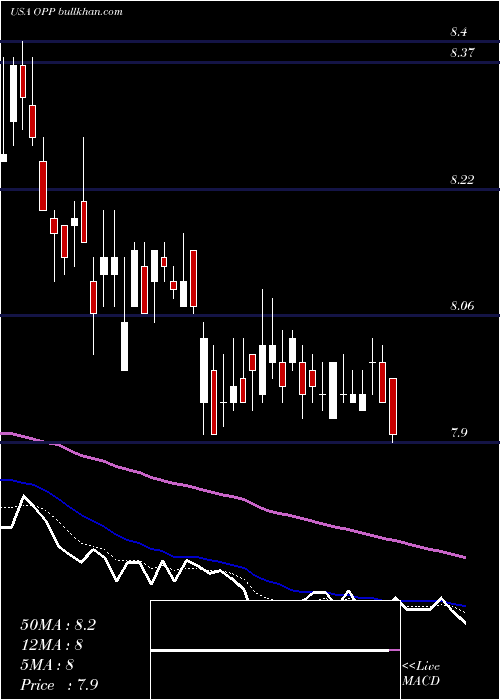Click the 7.9 price axis label
Viewport: 500px width, 700px height.
click(x=458, y=433)
